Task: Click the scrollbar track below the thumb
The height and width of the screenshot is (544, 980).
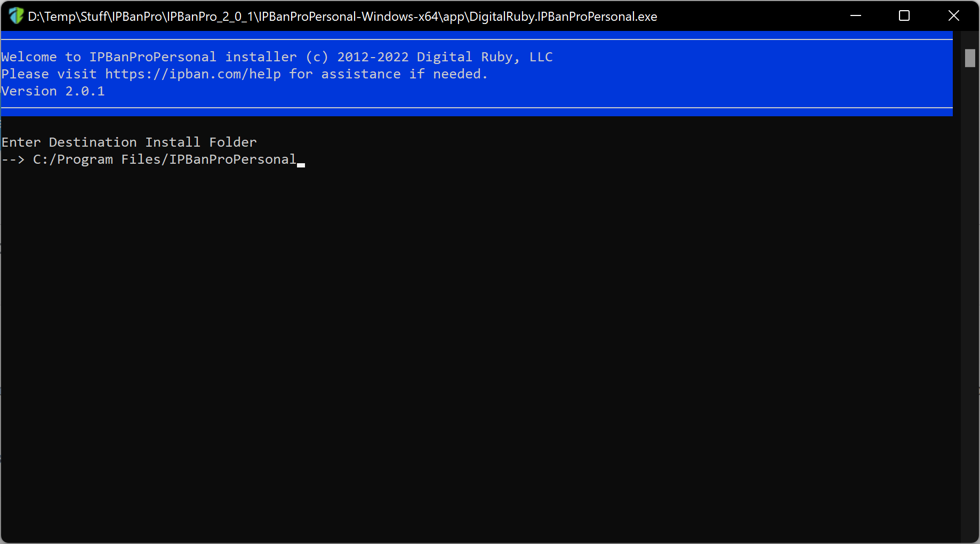Action: 970,304
